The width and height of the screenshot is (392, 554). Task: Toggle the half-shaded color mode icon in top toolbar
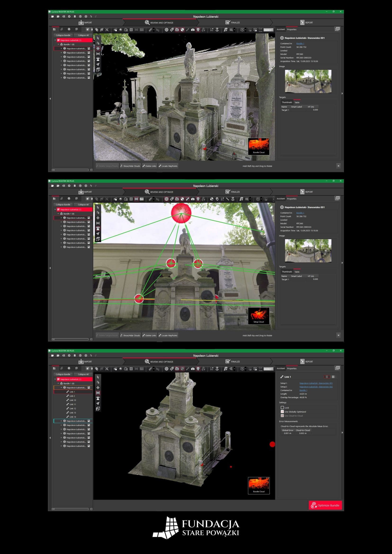[x=182, y=30]
